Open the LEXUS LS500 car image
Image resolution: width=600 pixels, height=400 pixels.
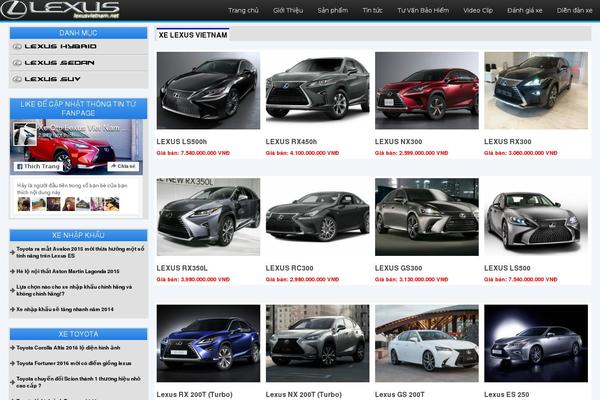click(x=536, y=217)
